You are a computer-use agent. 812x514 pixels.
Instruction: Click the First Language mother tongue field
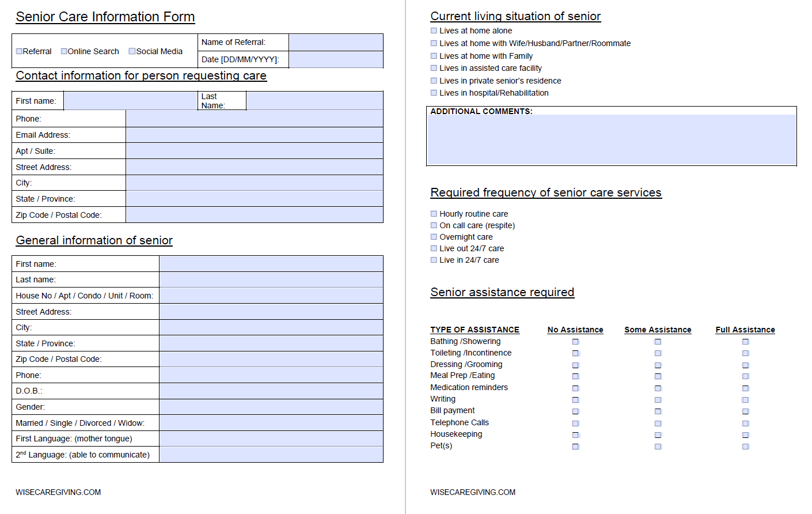[271, 439]
